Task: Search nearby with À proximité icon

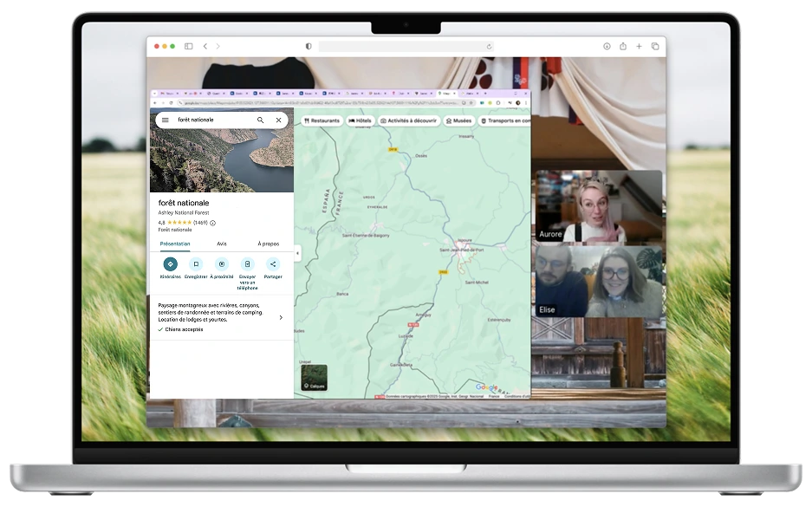Action: coord(222,264)
